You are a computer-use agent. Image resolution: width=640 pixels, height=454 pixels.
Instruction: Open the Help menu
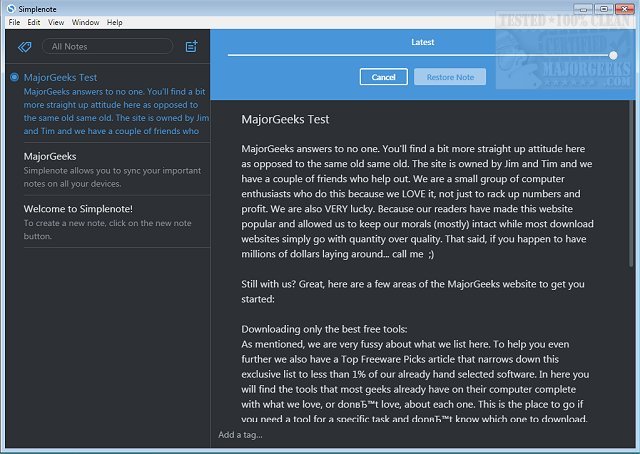115,22
